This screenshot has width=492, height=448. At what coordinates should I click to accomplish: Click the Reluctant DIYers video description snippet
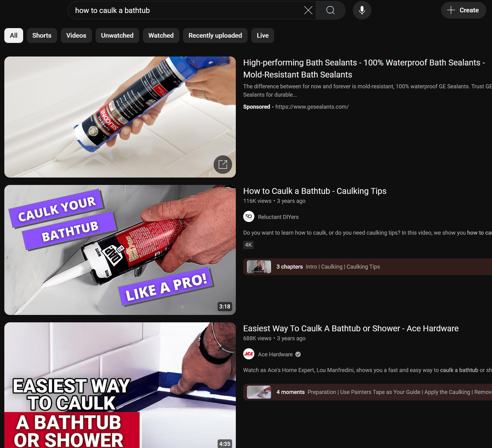(368, 233)
